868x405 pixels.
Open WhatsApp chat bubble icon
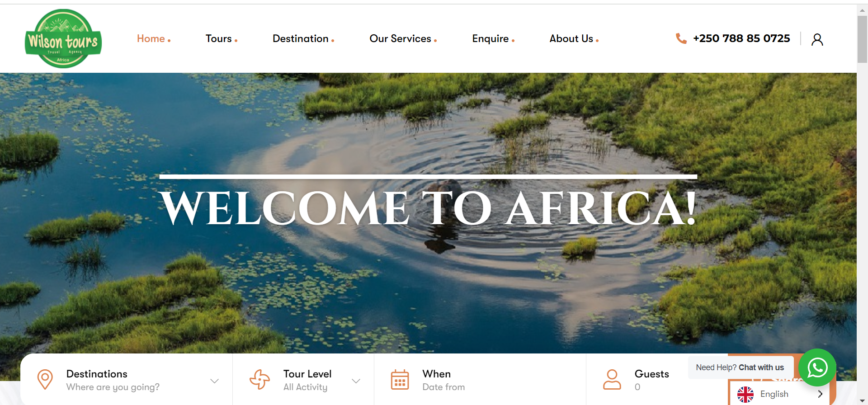[817, 367]
